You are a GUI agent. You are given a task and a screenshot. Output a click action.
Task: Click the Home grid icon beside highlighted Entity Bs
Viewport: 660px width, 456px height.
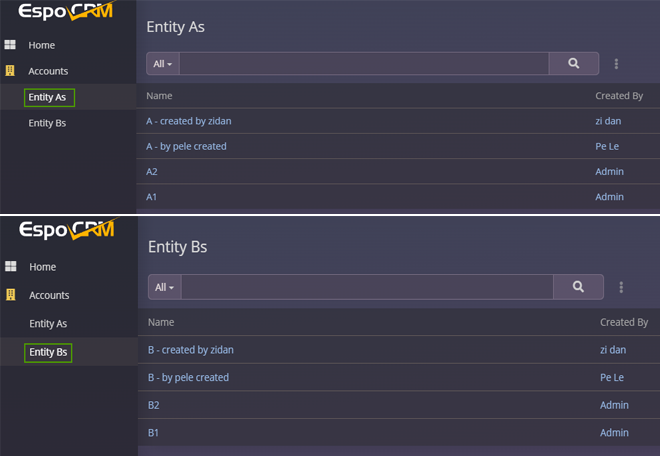tap(10, 267)
